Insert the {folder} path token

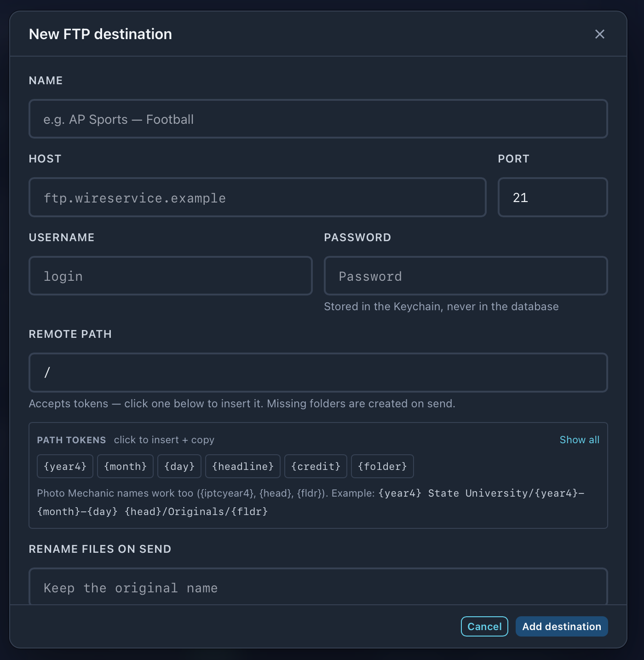[x=382, y=466]
